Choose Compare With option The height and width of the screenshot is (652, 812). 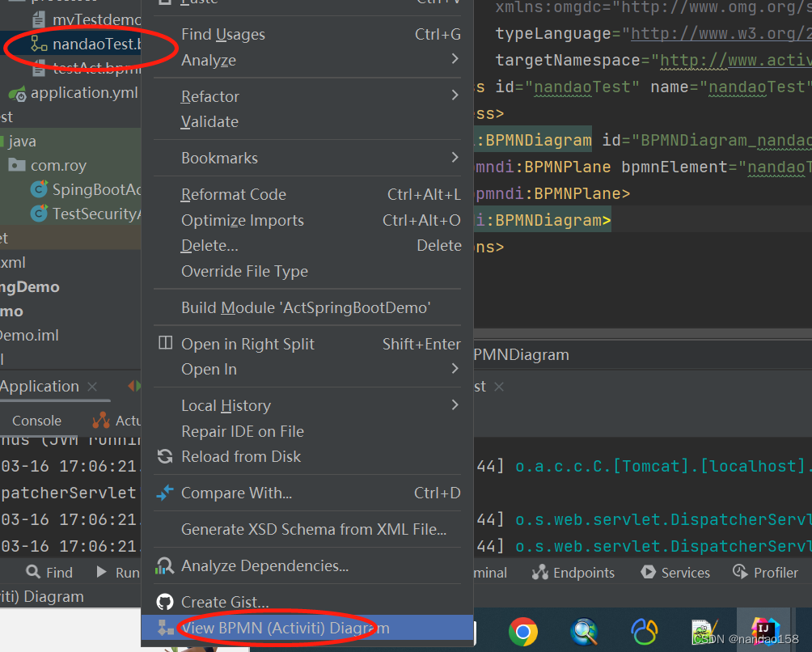307,493
